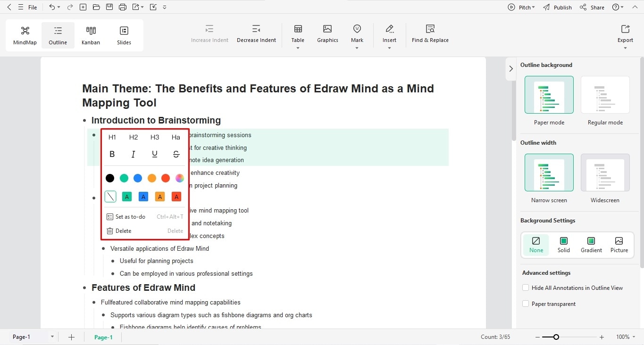Image resolution: width=644 pixels, height=345 pixels.
Task: Enable Paper transparent checkbox
Action: tap(526, 304)
